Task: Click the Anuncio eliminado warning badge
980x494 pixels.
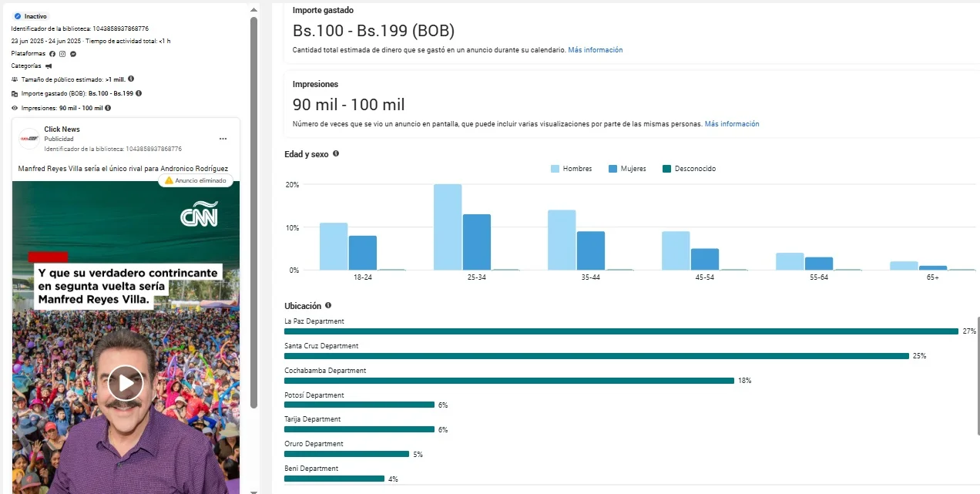Action: [195, 180]
